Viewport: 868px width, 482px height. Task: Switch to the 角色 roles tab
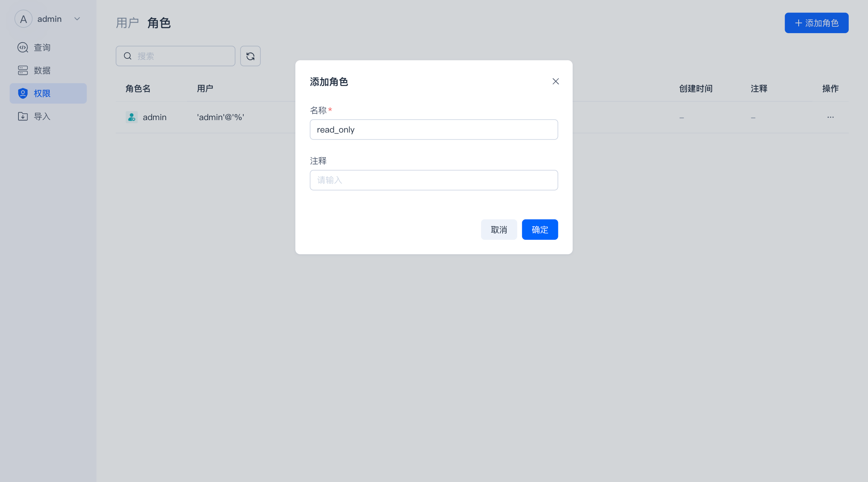pos(159,23)
